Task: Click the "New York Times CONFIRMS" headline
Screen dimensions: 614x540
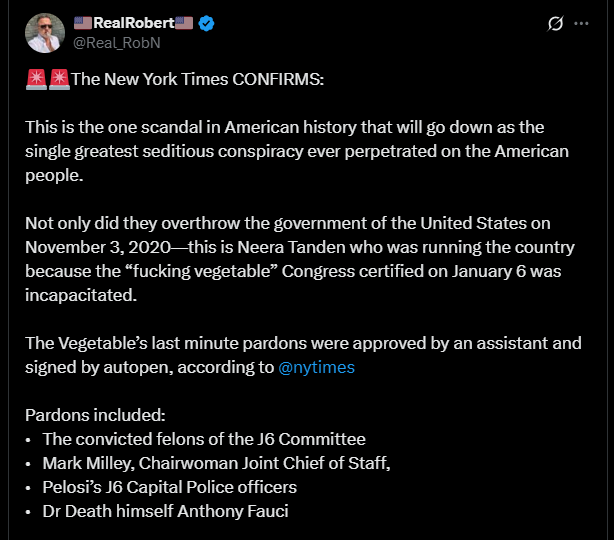Action: (x=198, y=81)
